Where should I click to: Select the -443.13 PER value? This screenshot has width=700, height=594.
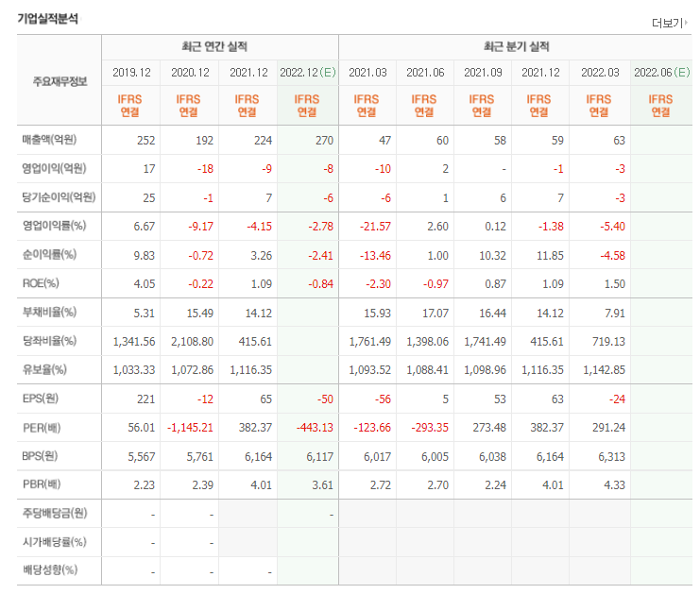315,428
